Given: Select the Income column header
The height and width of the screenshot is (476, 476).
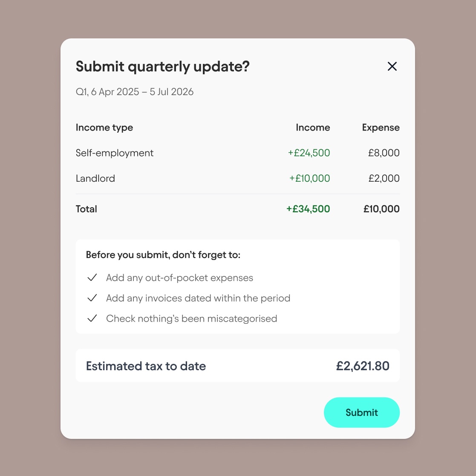Looking at the screenshot, I should coord(313,127).
